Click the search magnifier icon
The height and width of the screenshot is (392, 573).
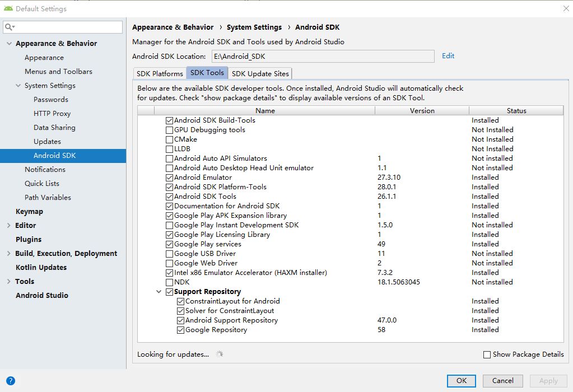click(9, 27)
